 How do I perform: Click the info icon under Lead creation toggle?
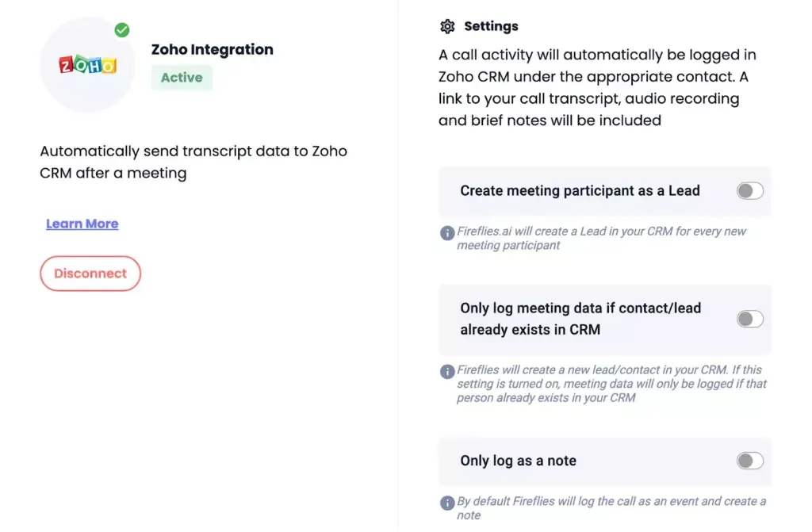pyautogui.click(x=447, y=232)
